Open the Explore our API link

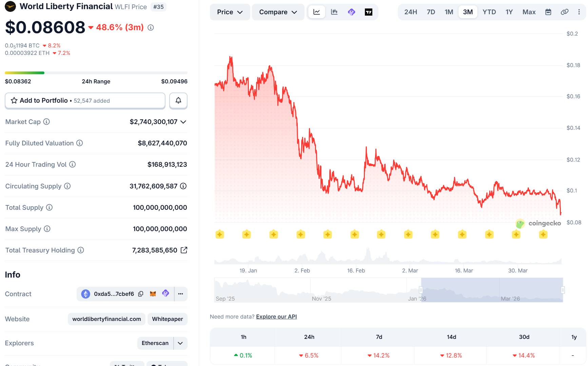pyautogui.click(x=276, y=317)
